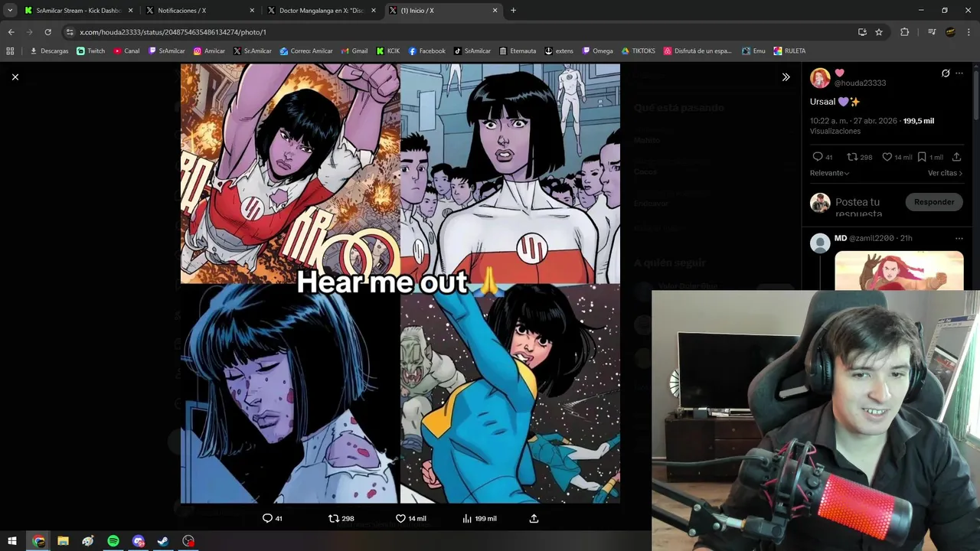
Task: Open the Grok icon next to houda23333
Action: pyautogui.click(x=946, y=73)
